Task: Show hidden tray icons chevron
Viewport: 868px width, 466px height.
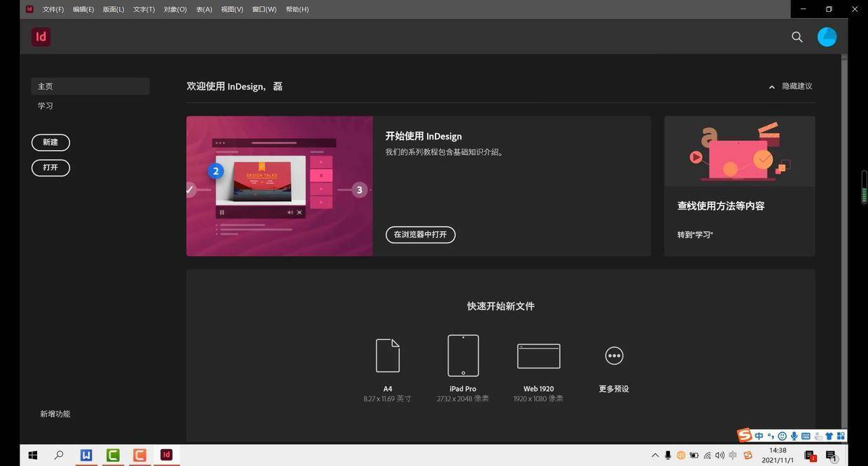Action: tap(655, 455)
